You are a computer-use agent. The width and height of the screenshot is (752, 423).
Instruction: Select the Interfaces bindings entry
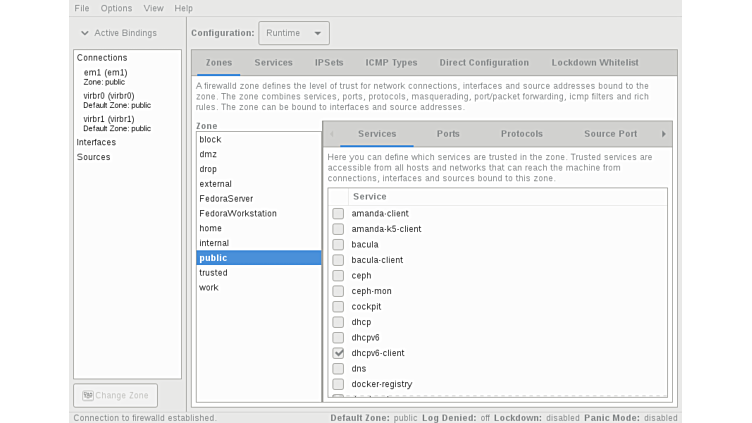tap(96, 142)
